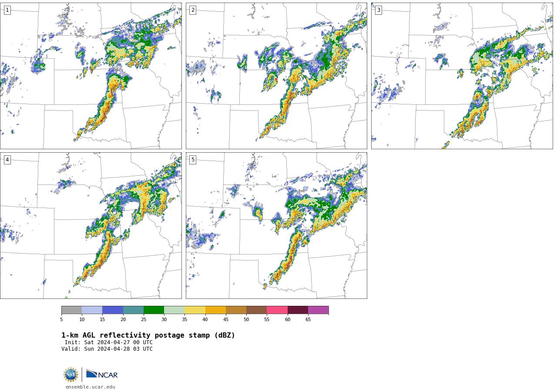This screenshot has width=557, height=392.
Task: Open ensemble member 2 reflectivity panel
Action: (276, 76)
